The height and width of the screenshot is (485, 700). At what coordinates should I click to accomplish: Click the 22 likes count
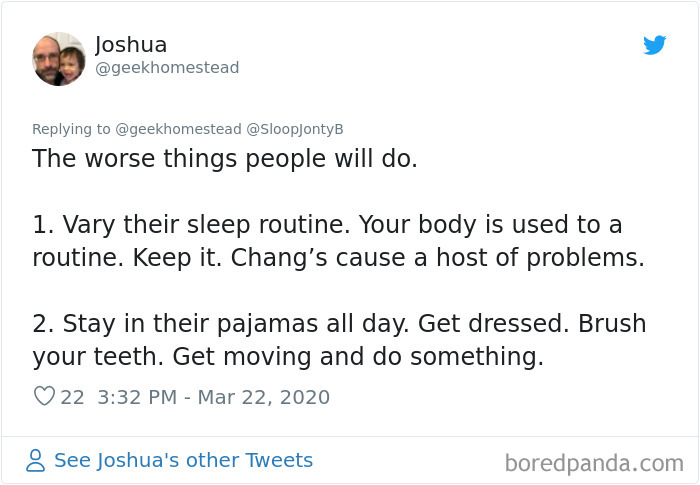pyautogui.click(x=72, y=397)
